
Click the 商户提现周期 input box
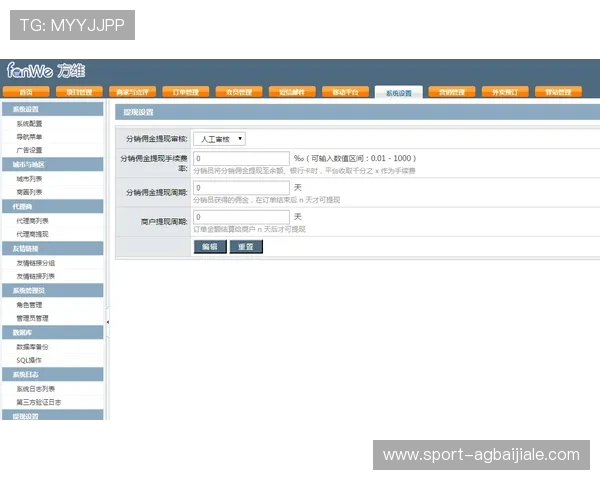coord(241,216)
